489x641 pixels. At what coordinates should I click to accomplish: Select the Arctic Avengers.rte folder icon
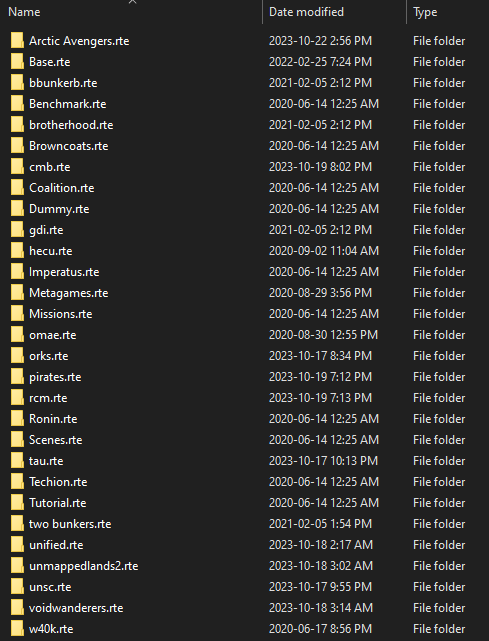(17, 41)
